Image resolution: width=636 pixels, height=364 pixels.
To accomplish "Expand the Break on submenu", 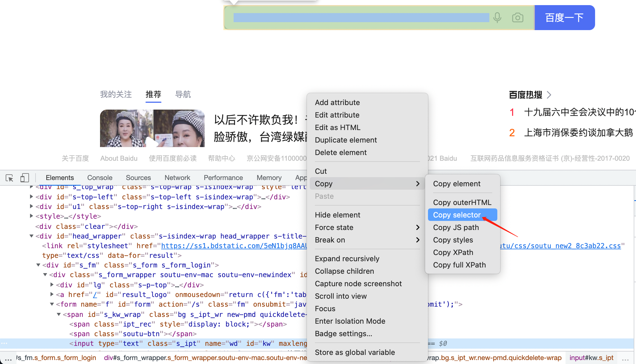I will tap(367, 240).
